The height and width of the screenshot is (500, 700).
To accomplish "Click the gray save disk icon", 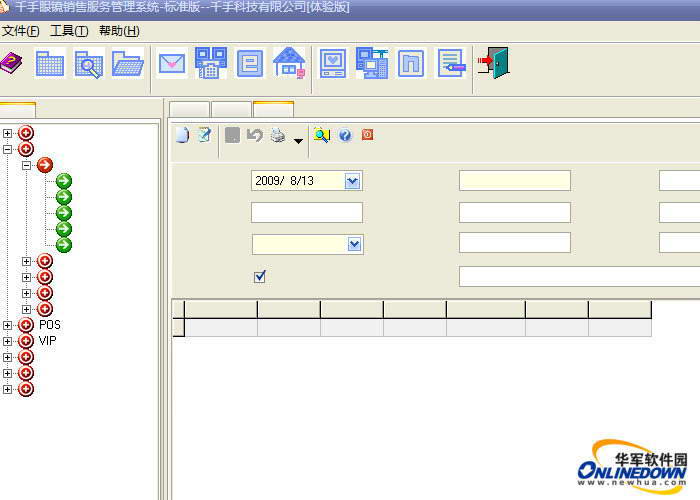I will pos(232,135).
